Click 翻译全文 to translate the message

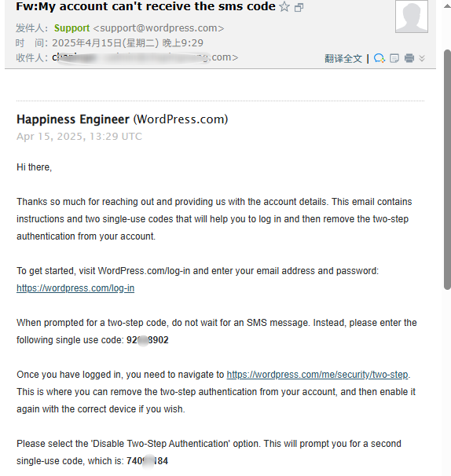pos(343,58)
